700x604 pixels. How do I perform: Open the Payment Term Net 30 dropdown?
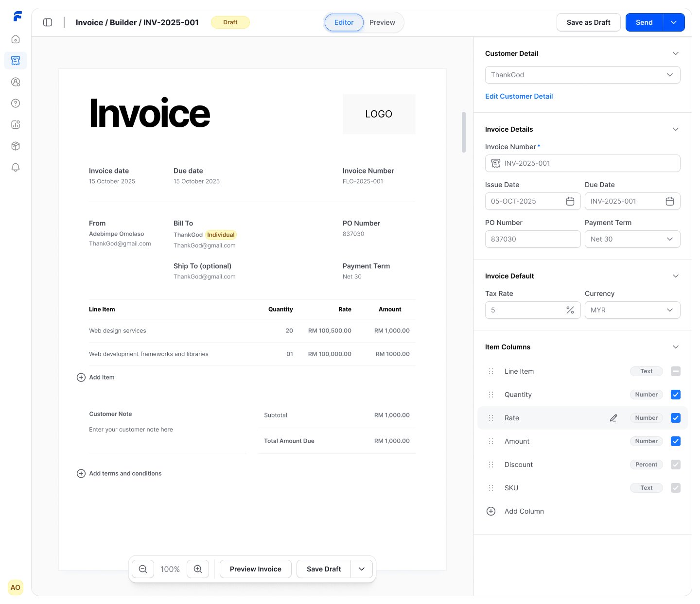(x=632, y=239)
